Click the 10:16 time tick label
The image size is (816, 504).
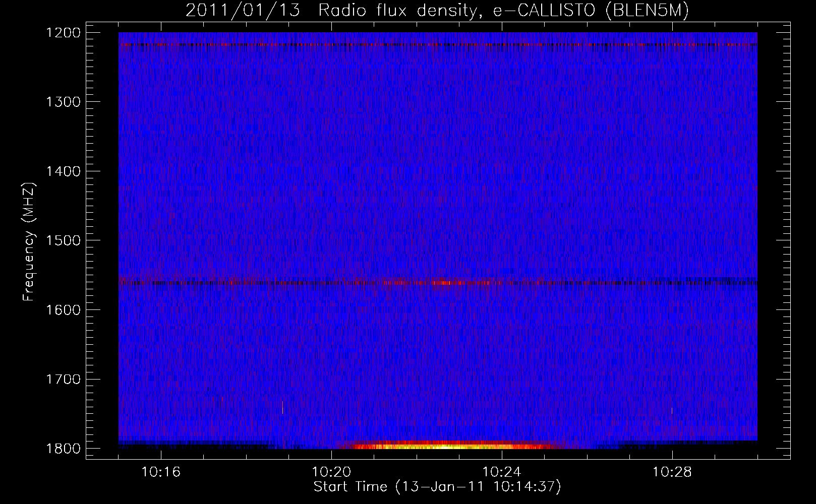[161, 472]
